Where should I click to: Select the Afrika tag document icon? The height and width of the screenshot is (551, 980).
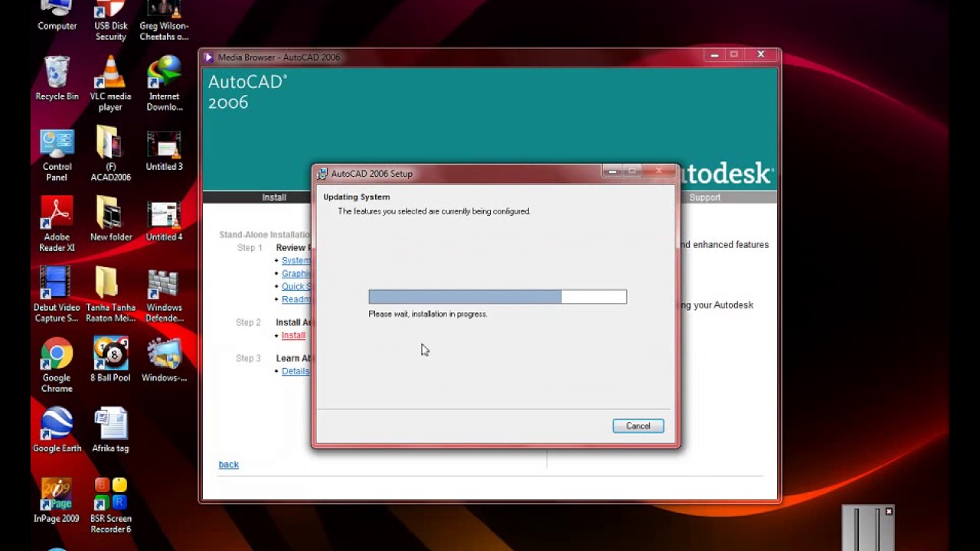click(110, 430)
